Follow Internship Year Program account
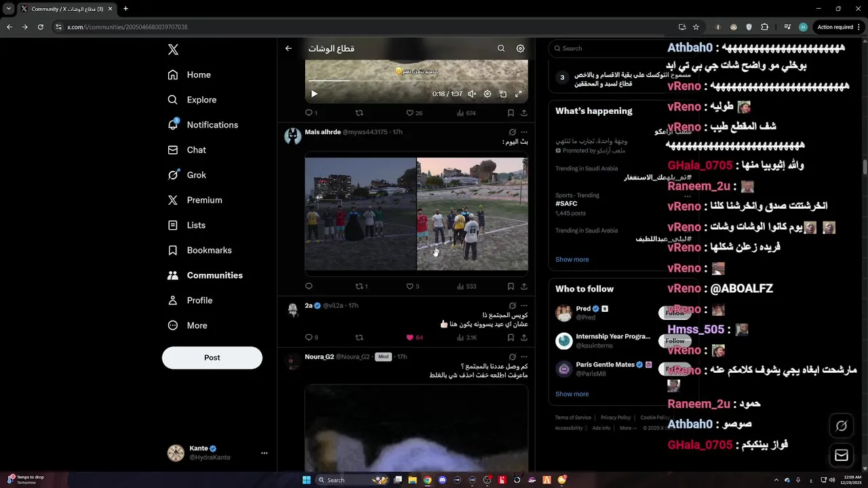868x488 pixels. (675, 341)
